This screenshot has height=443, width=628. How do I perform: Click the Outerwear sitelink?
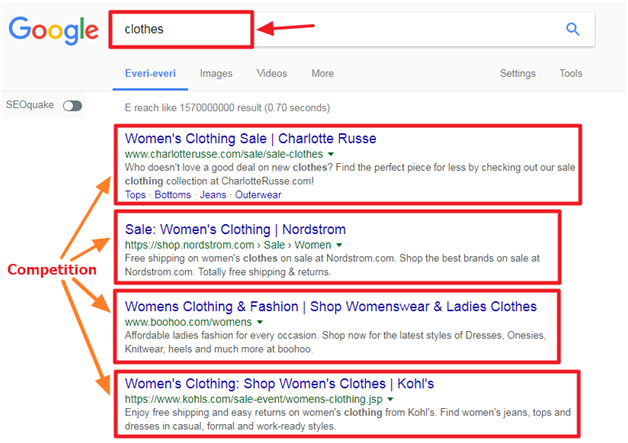[x=258, y=195]
